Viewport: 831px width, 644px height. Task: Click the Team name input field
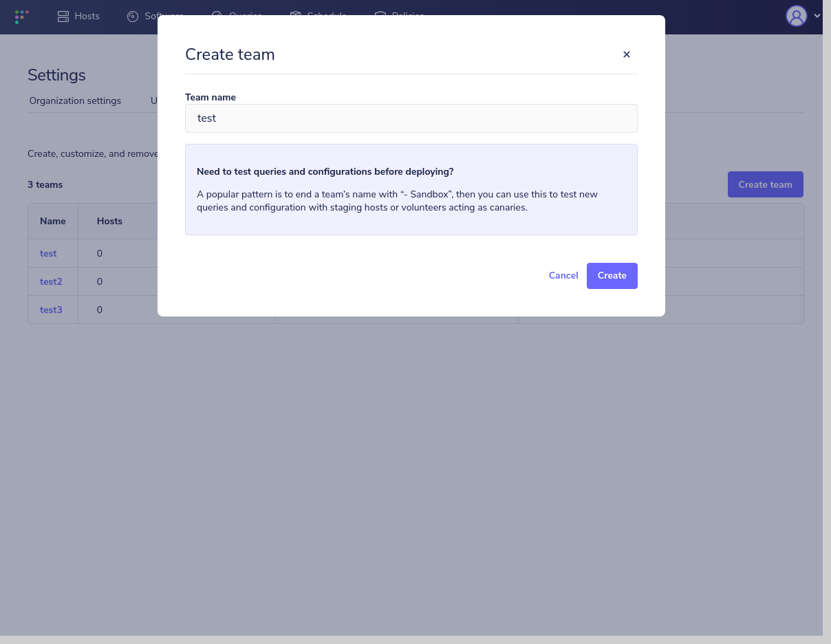click(411, 118)
